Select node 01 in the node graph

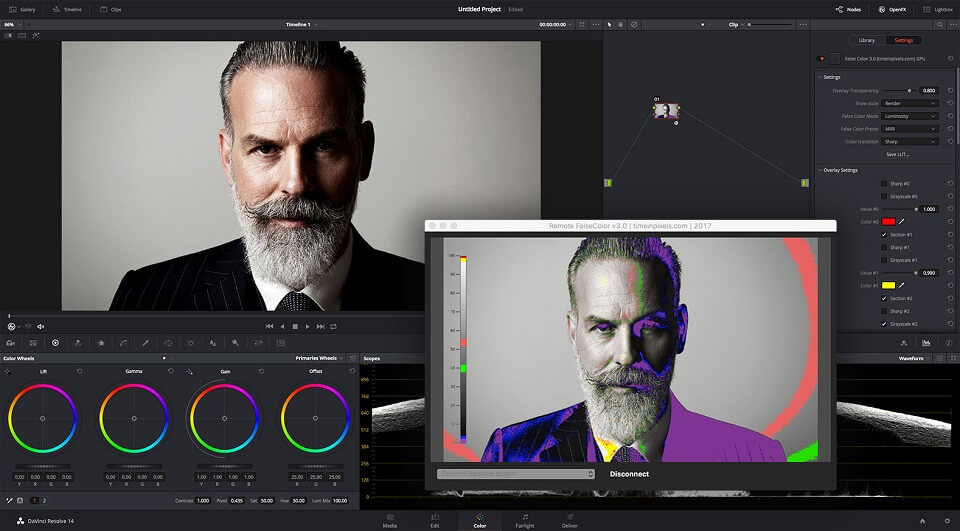click(x=666, y=111)
